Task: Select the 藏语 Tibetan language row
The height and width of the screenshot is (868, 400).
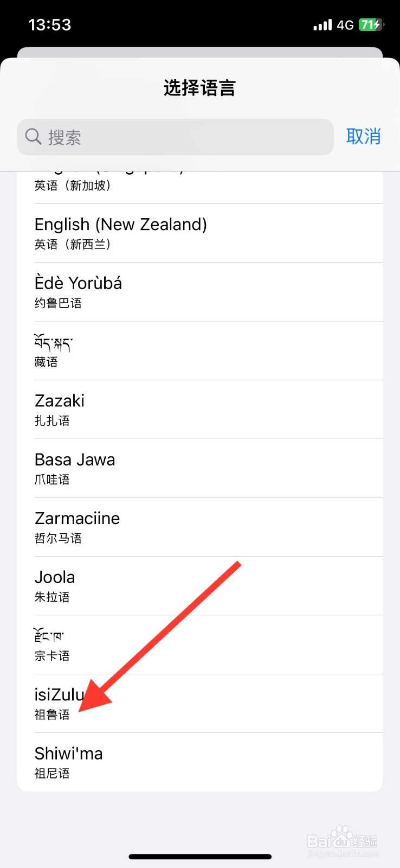Action: [199, 351]
